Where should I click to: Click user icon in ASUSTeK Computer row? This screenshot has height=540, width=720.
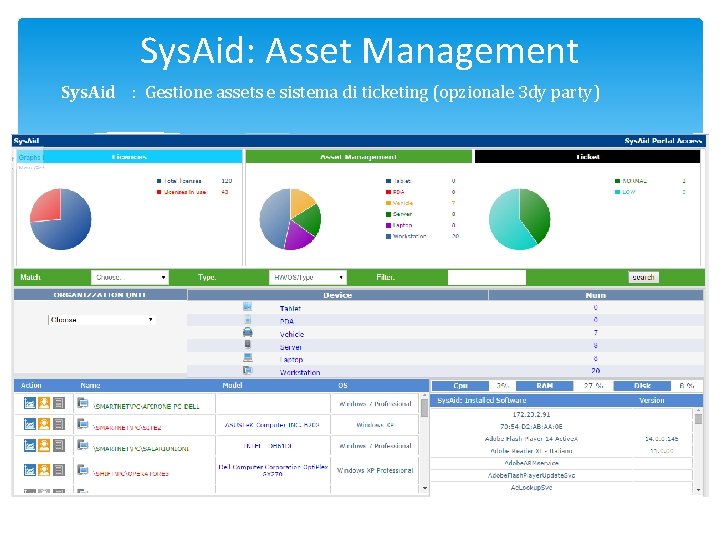pos(44,424)
